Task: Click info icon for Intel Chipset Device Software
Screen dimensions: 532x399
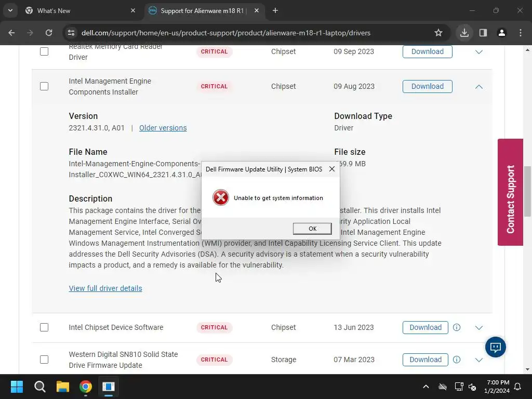Action: (x=457, y=327)
